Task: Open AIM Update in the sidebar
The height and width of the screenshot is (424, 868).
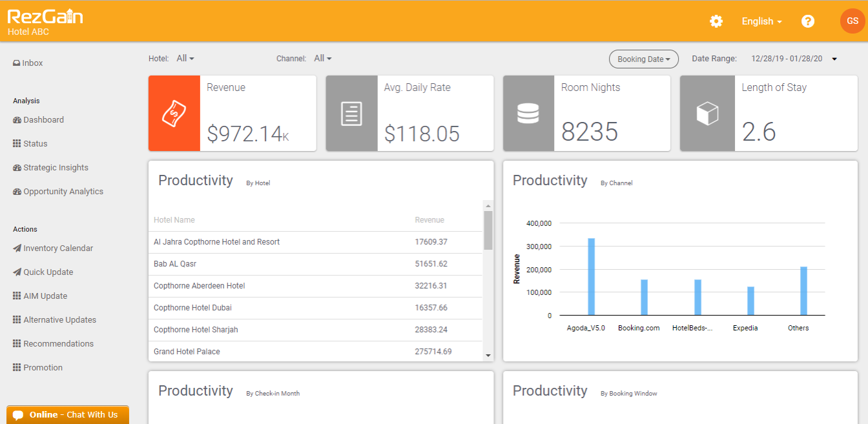Action: tap(40, 296)
